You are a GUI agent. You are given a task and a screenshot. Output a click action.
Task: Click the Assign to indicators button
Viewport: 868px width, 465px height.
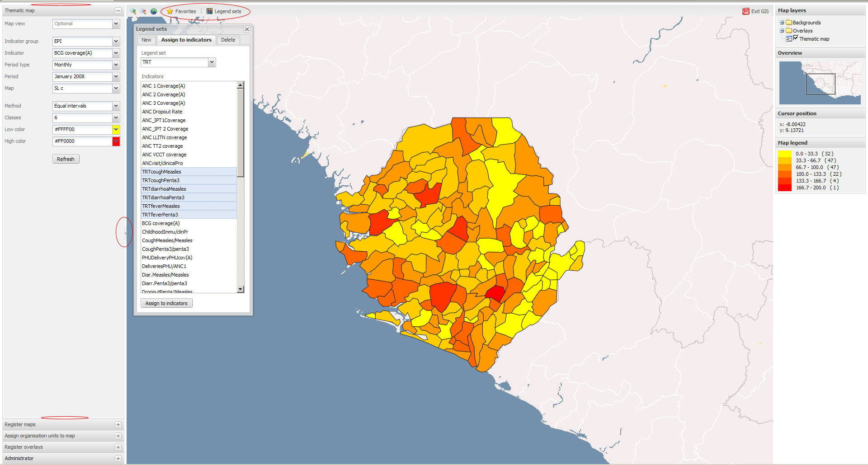166,303
